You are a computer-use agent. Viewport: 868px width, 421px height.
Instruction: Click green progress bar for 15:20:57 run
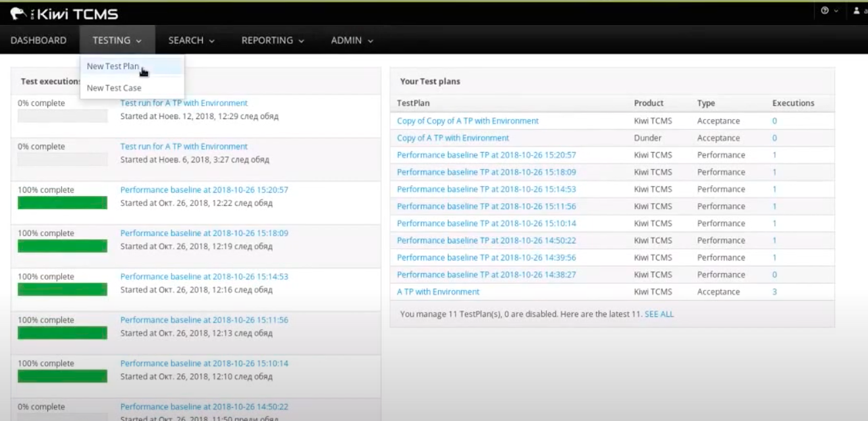tap(63, 203)
